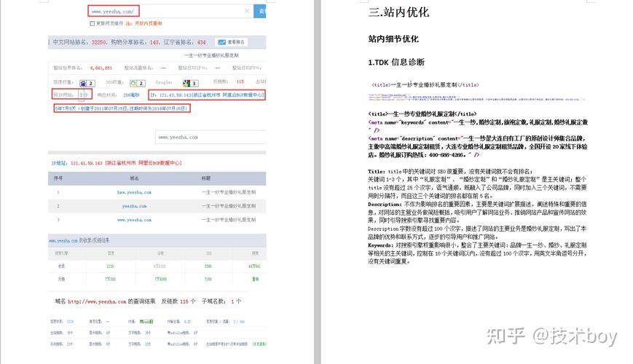Click the 360 weight icon

click(x=133, y=83)
